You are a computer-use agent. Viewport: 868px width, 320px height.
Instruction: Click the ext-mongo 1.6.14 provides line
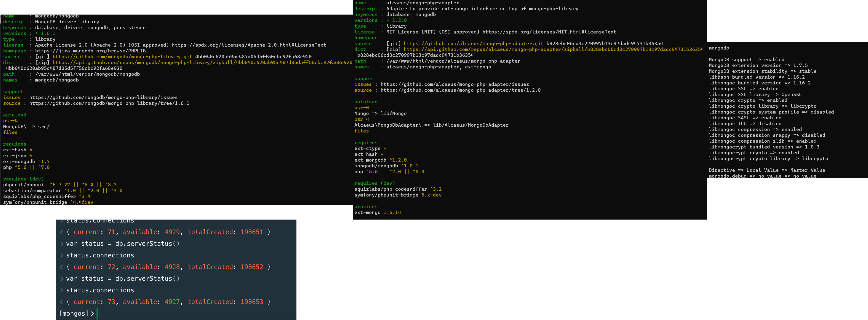377,213
